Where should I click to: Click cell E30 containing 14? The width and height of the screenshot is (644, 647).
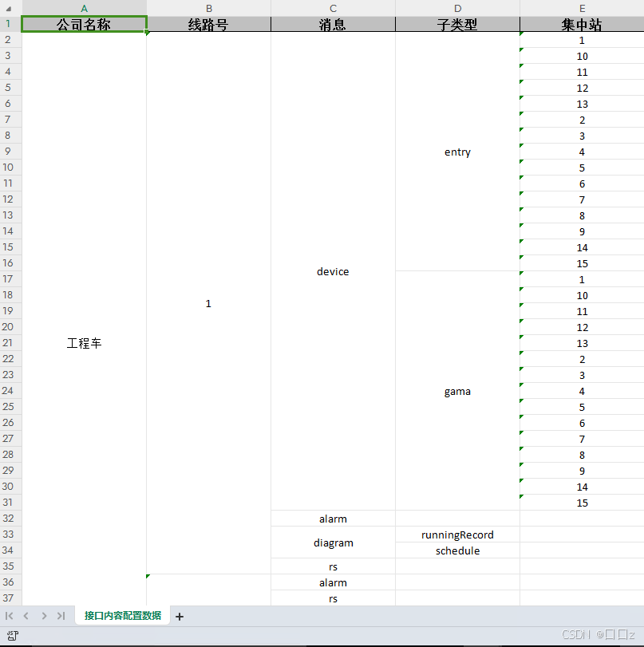point(582,487)
